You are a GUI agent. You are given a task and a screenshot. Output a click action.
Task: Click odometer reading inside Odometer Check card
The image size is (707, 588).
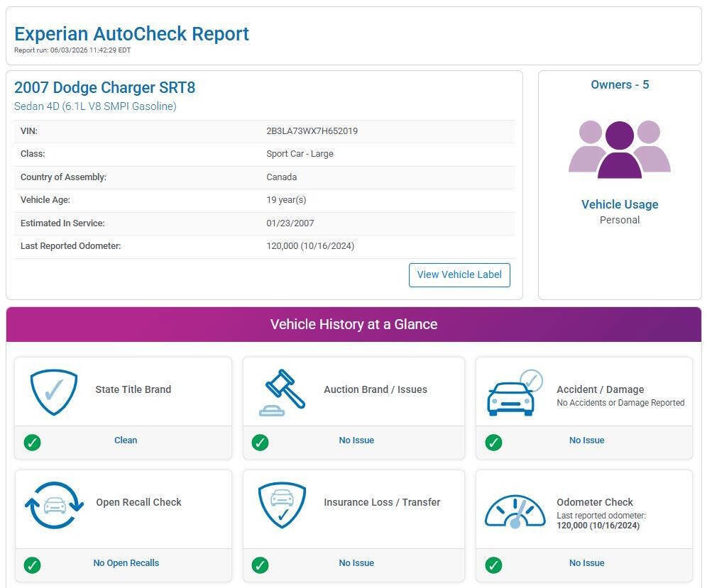[598, 526]
